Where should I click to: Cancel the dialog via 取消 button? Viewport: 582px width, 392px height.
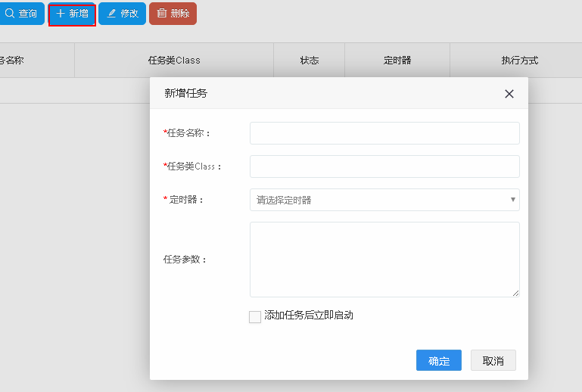coord(493,361)
